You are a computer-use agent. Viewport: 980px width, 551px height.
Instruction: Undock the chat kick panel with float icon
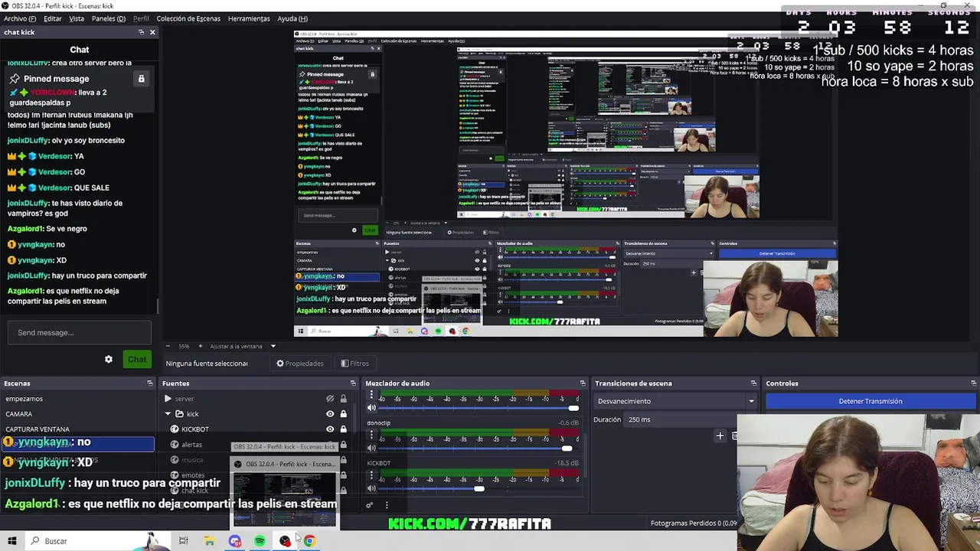pyautogui.click(x=141, y=32)
